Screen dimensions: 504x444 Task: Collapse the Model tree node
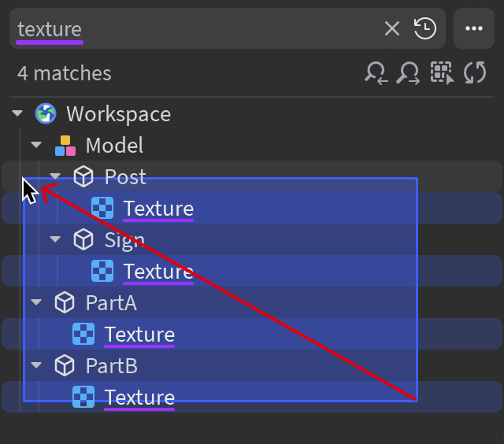tap(36, 146)
